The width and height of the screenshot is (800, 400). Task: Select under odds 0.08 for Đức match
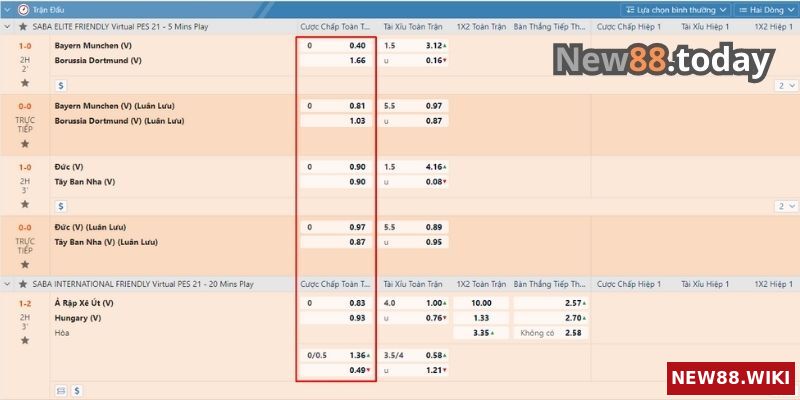tap(415, 182)
